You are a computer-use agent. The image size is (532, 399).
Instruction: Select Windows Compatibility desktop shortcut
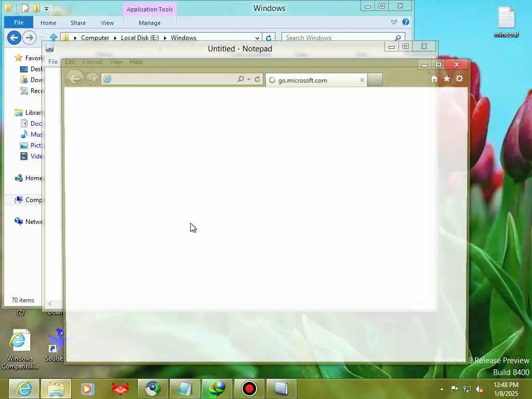tap(20, 350)
